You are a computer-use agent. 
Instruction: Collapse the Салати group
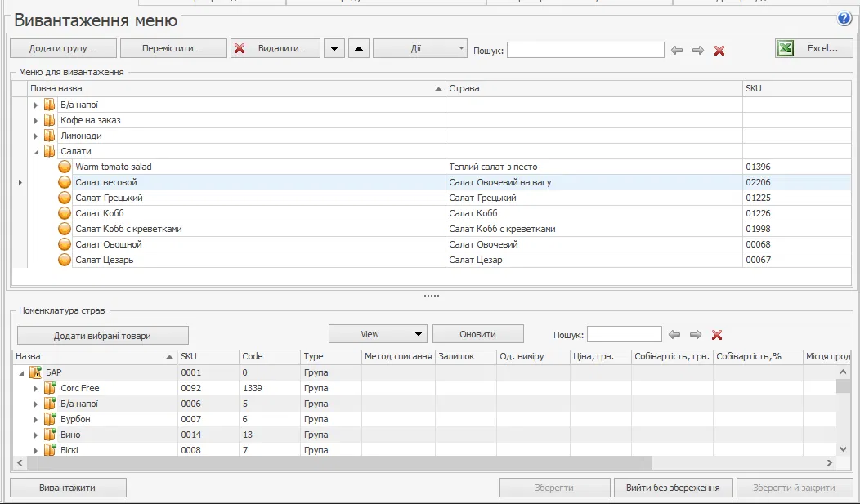[36, 152]
